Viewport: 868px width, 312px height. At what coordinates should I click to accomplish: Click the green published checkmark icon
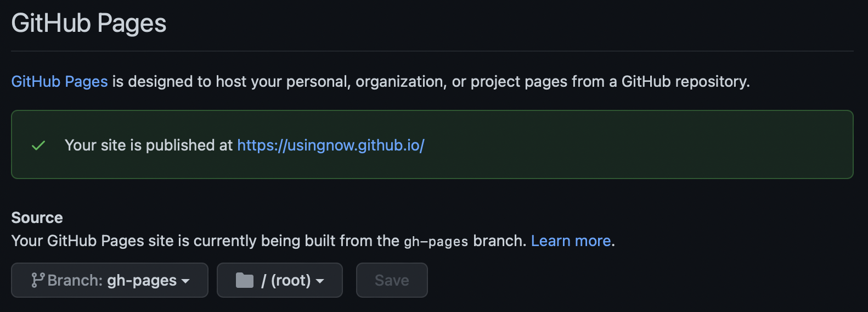click(x=38, y=146)
